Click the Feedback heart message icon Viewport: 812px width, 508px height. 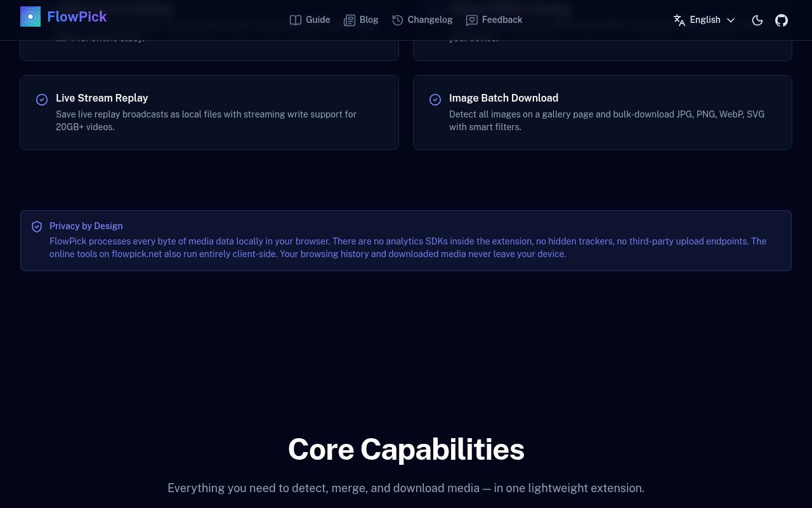(x=472, y=20)
